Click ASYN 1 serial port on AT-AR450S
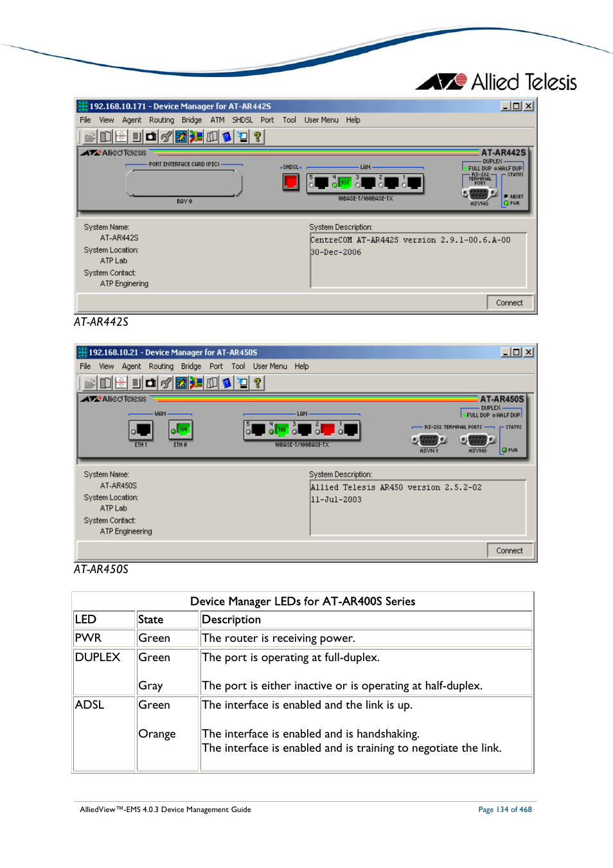The width and height of the screenshot is (613, 868). click(x=429, y=440)
